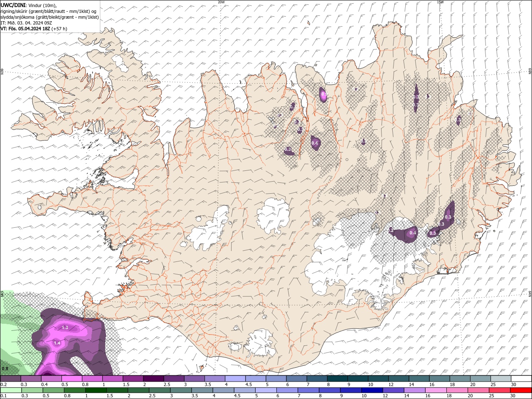This screenshot has height=399, width=532.
Task: Select the darkest purple swatch in snow scale
Action: point(153,379)
